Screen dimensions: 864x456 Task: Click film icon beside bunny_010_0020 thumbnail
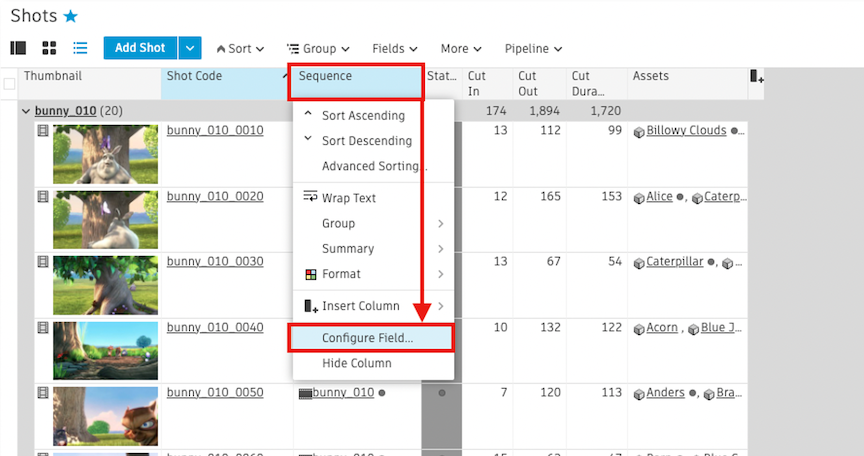click(x=43, y=196)
